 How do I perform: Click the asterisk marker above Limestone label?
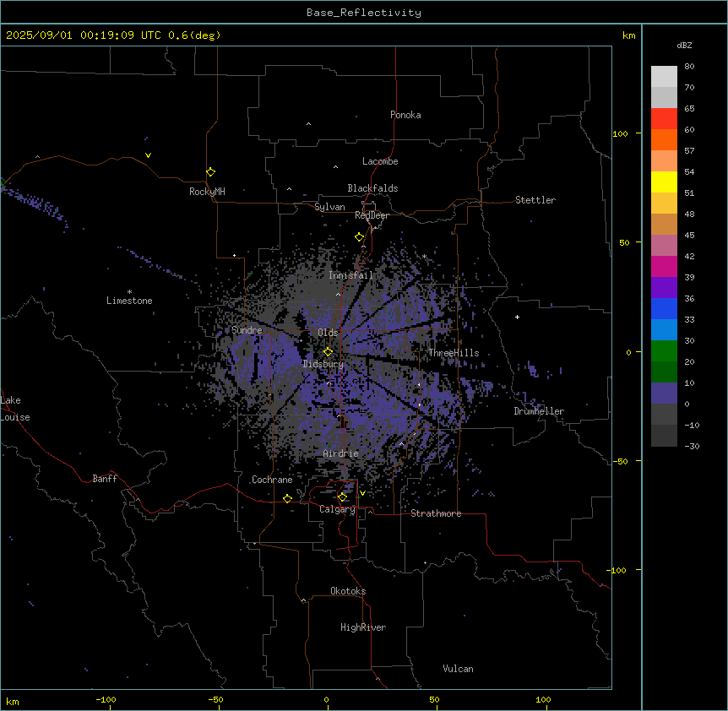coord(129,292)
